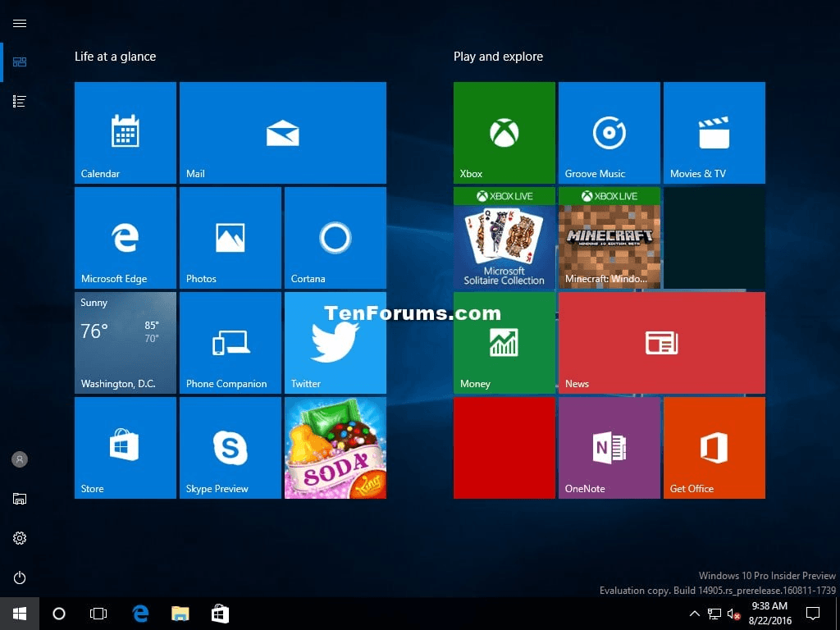Screen dimensions: 840x630
Task: Open Candy Crush Soda Saga tile
Action: click(335, 447)
